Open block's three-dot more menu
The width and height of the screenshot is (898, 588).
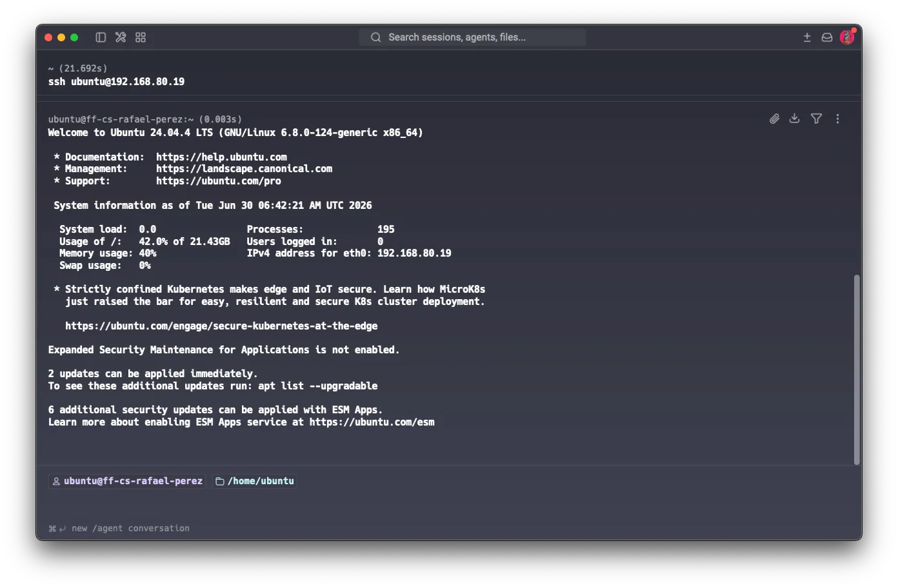point(838,119)
